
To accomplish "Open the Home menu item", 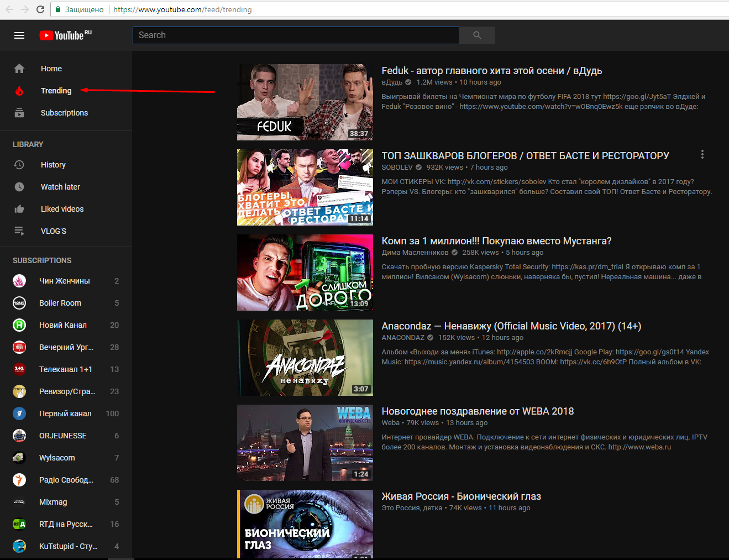I will tap(66, 69).
